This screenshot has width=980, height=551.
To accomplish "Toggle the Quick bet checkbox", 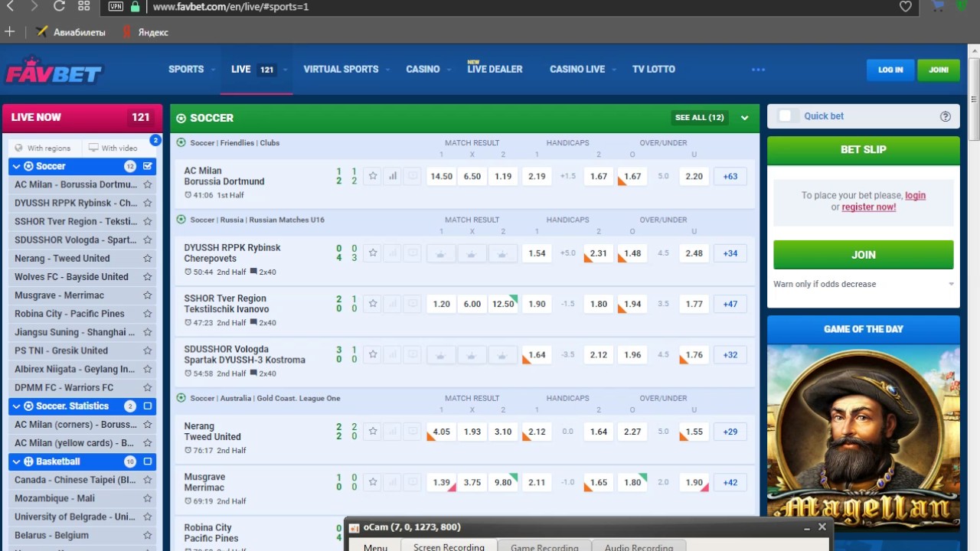I will tap(785, 116).
